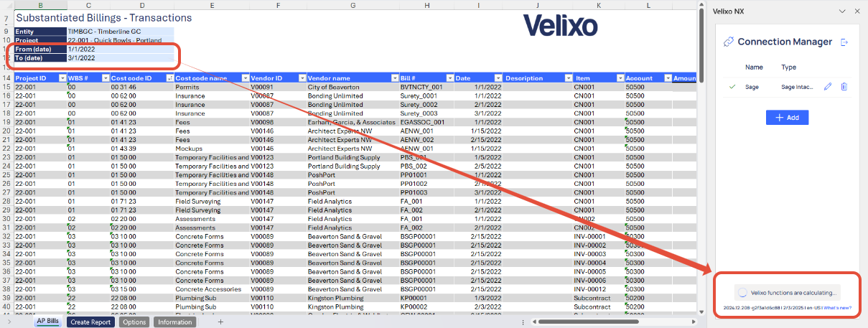Viewport: 868px width, 328px height.
Task: Close the Velixo NX task pane
Action: (857, 11)
